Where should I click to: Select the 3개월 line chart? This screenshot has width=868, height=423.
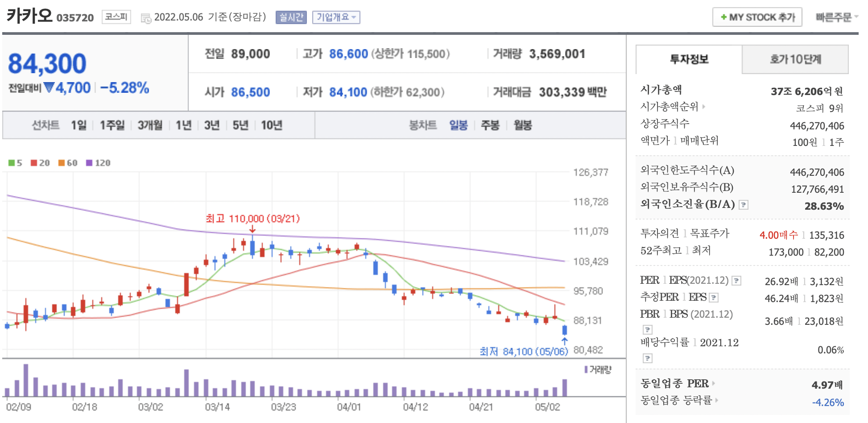(x=150, y=125)
